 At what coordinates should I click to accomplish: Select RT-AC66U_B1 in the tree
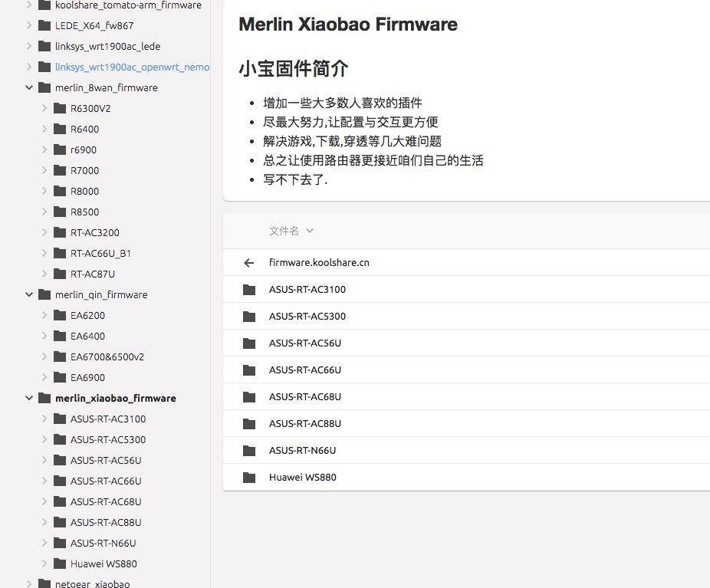click(x=100, y=253)
